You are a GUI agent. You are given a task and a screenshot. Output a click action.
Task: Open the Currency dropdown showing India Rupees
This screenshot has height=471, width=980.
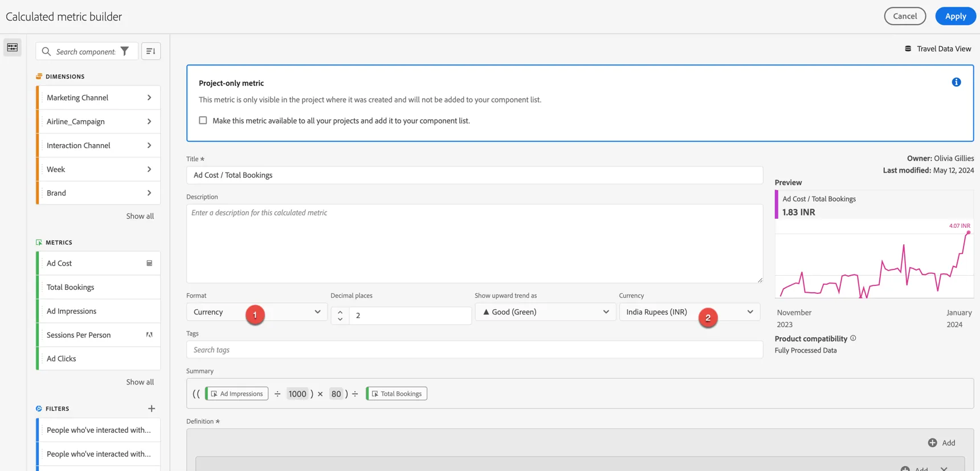pos(689,312)
